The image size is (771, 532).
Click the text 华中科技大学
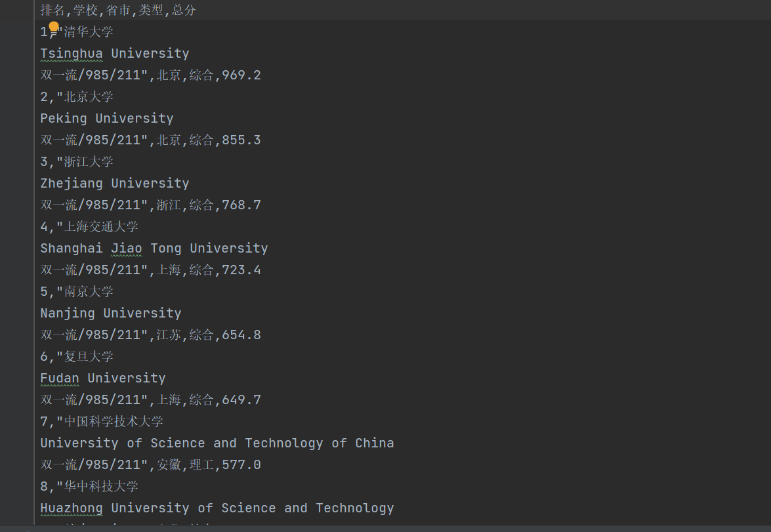tap(101, 487)
